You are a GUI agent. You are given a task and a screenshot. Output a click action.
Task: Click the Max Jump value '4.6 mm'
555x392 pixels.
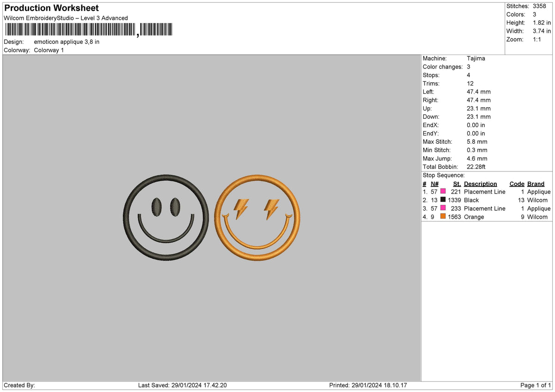tap(477, 158)
